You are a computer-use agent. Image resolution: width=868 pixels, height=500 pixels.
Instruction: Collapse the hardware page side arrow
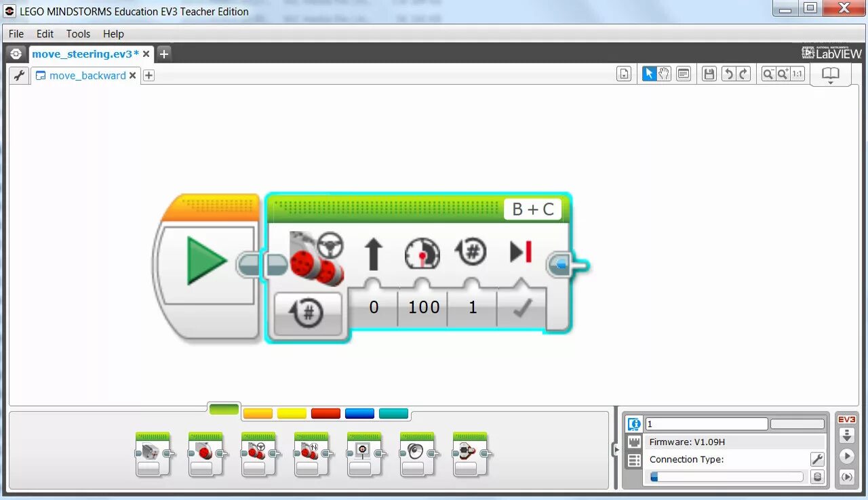coord(616,449)
